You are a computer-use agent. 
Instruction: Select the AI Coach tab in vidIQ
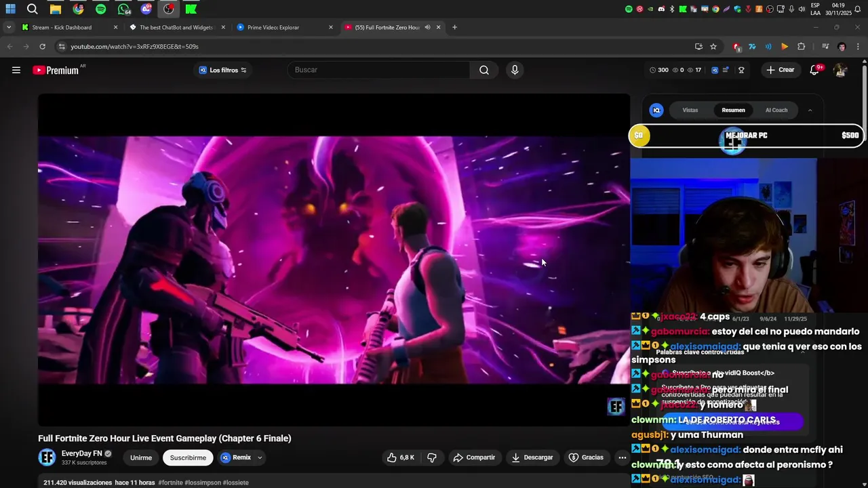(776, 110)
